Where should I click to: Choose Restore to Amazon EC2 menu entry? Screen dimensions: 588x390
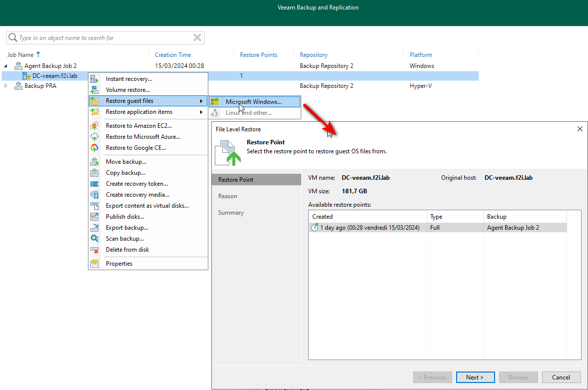(x=148, y=126)
